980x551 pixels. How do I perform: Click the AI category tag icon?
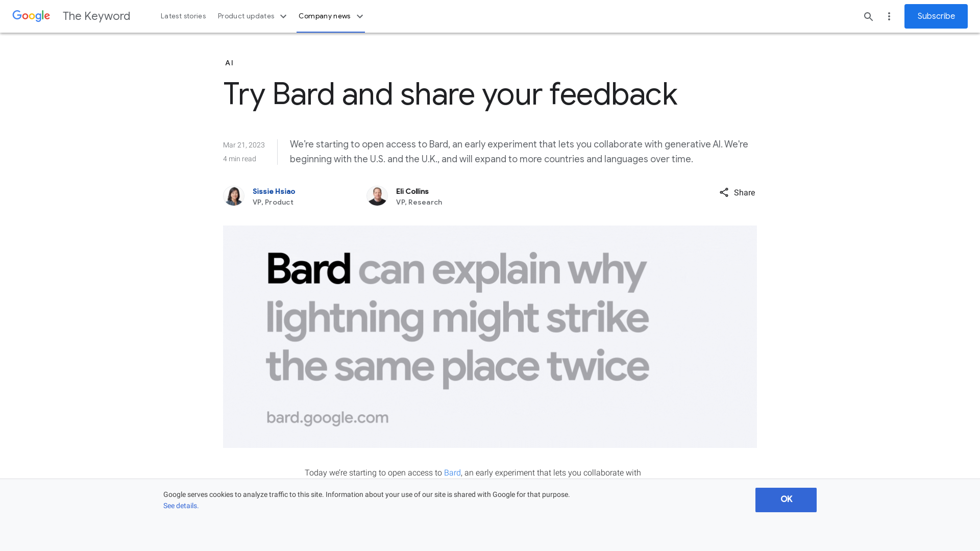pyautogui.click(x=229, y=63)
